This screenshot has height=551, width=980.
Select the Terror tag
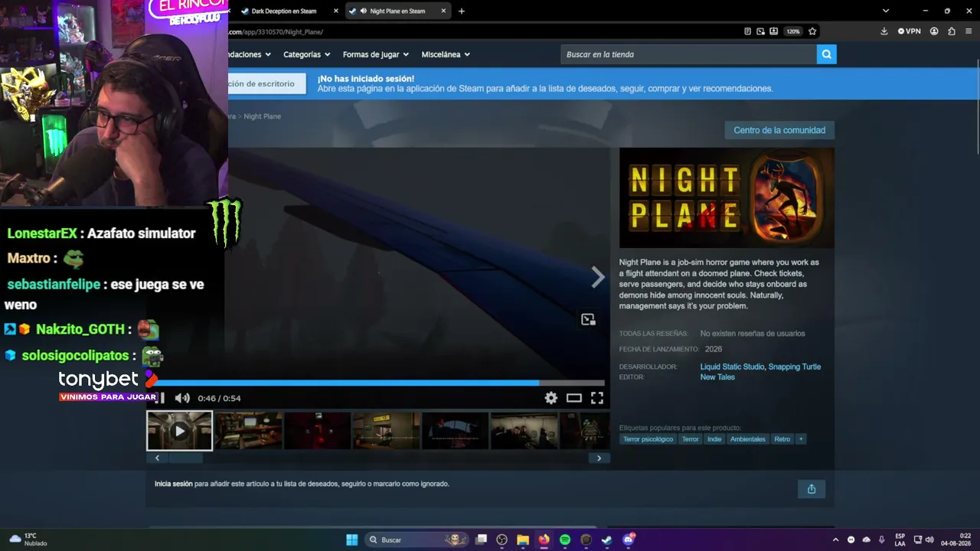pos(691,439)
